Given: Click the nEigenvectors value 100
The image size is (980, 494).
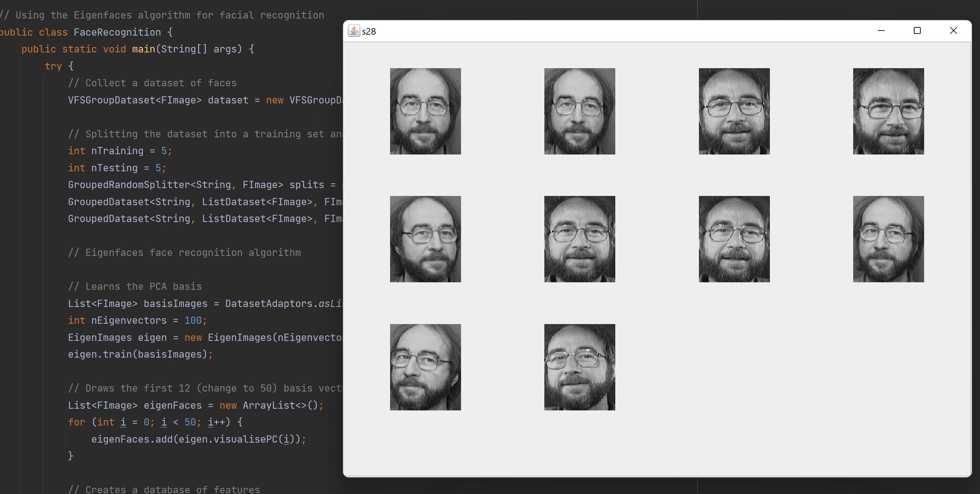Looking at the screenshot, I should [193, 321].
